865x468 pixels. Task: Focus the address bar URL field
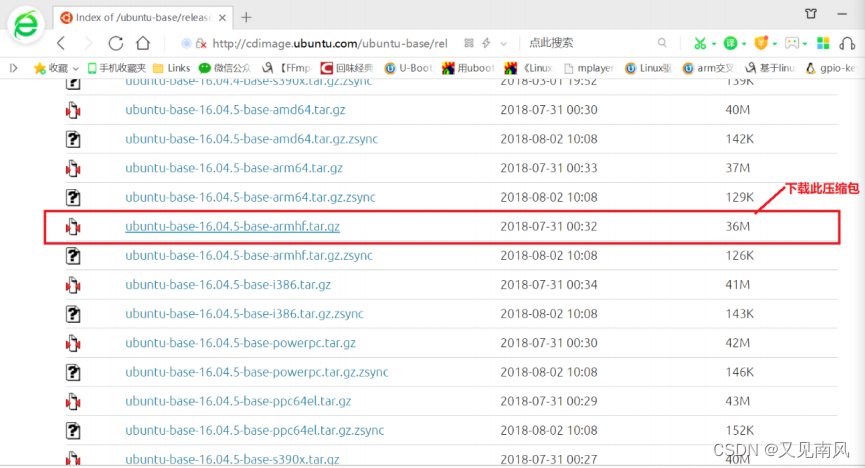(x=329, y=44)
